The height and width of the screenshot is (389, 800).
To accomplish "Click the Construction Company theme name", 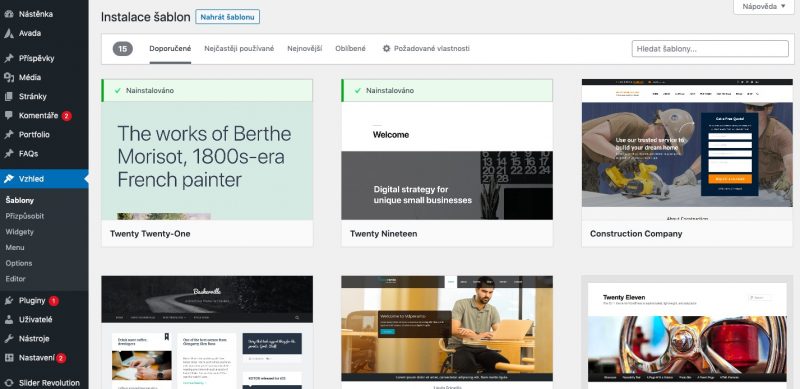I will click(636, 234).
